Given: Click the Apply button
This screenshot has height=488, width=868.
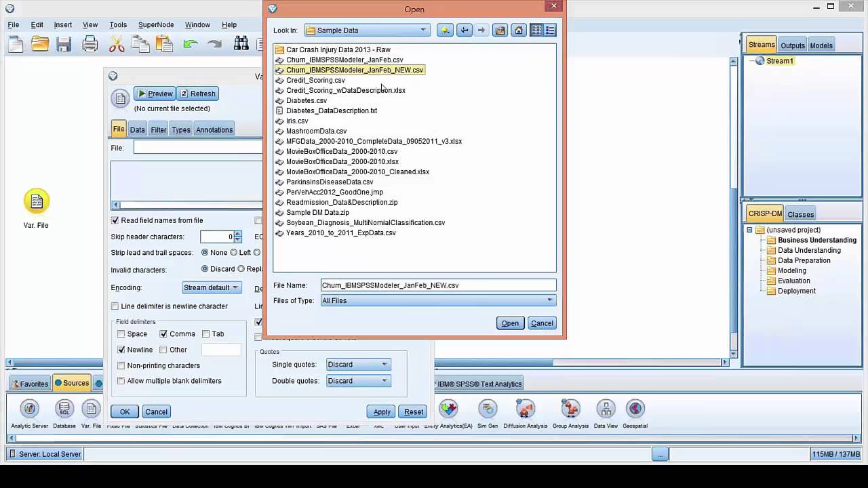Looking at the screenshot, I should point(382,412).
